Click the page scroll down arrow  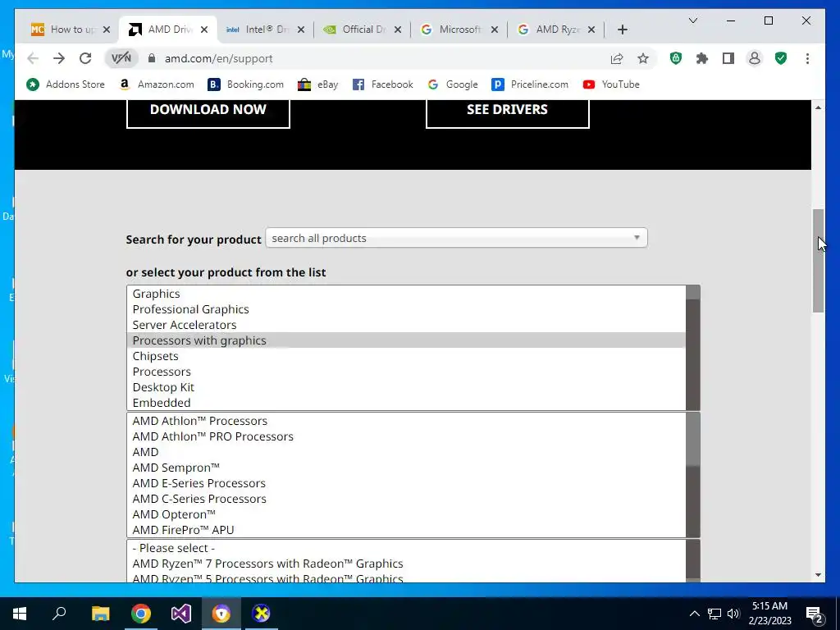[818, 575]
